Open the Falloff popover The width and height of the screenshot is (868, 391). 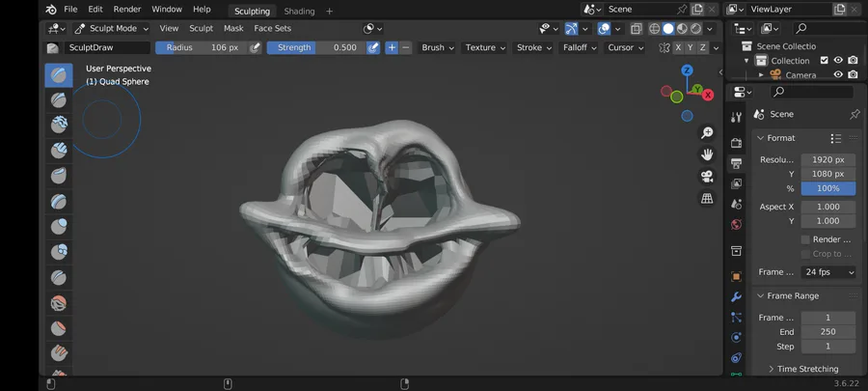coord(579,47)
